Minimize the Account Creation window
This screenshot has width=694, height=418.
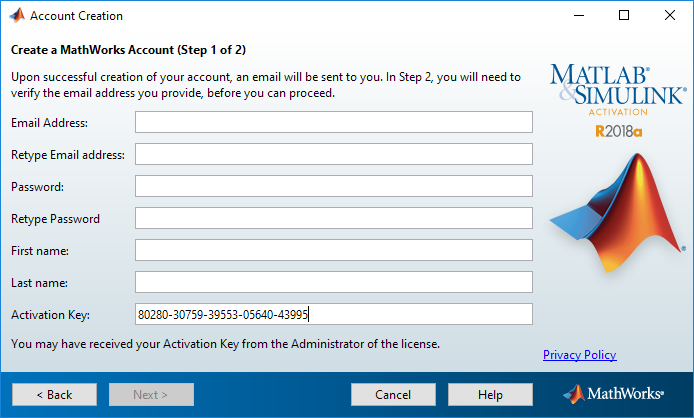tap(579, 15)
